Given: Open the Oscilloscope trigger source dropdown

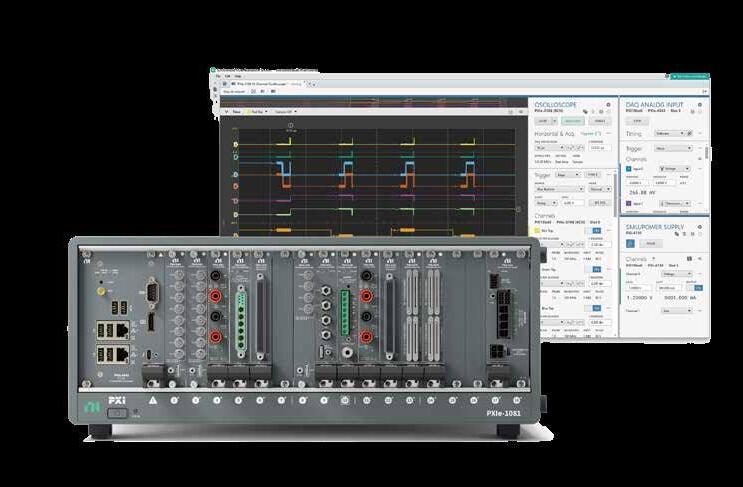Looking at the screenshot, I should click(560, 189).
